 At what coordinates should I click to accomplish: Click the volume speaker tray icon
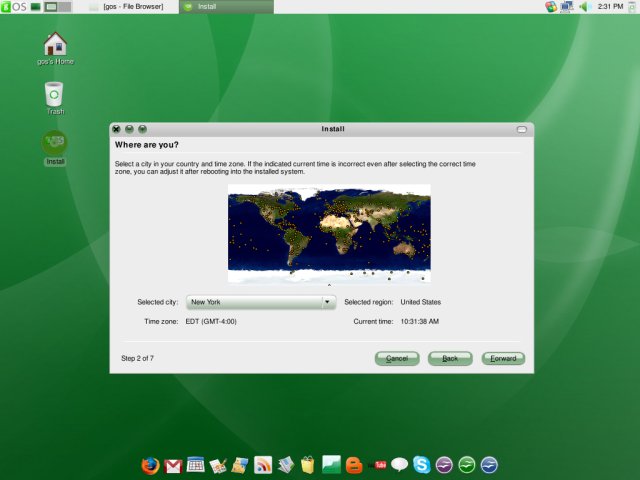click(585, 7)
